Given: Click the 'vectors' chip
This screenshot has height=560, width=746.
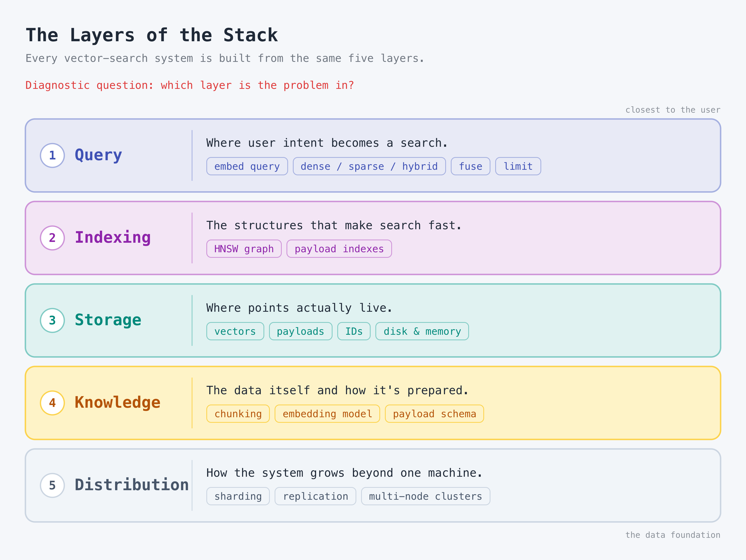Looking at the screenshot, I should coord(235,331).
